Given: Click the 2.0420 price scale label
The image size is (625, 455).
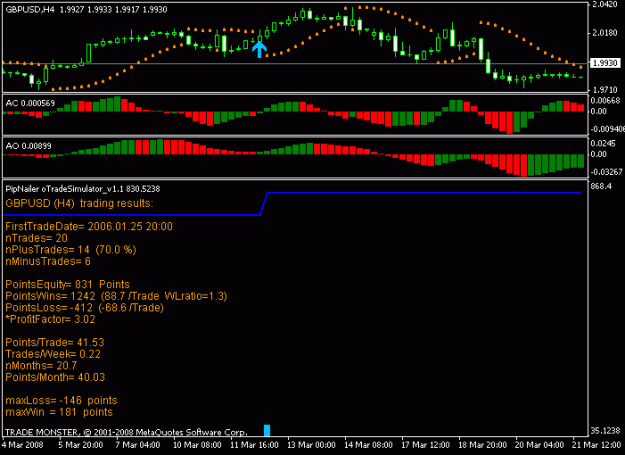Looking at the screenshot, I should click(605, 5).
